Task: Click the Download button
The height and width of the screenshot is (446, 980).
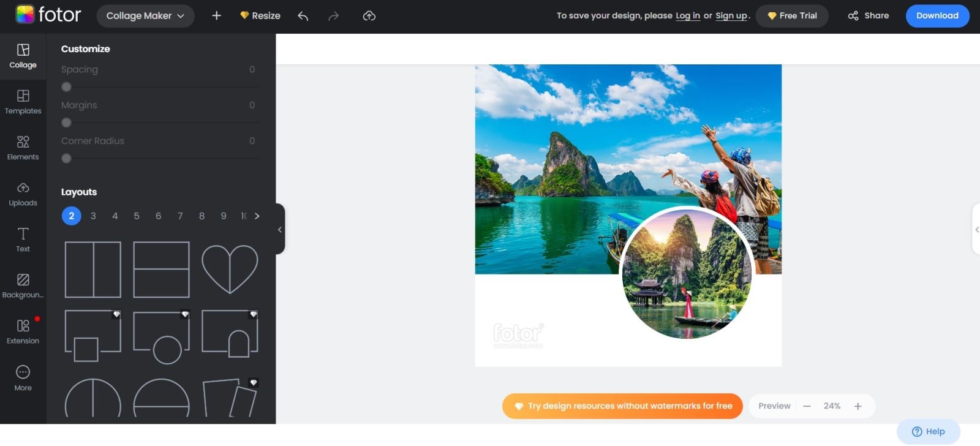Action: point(937,16)
